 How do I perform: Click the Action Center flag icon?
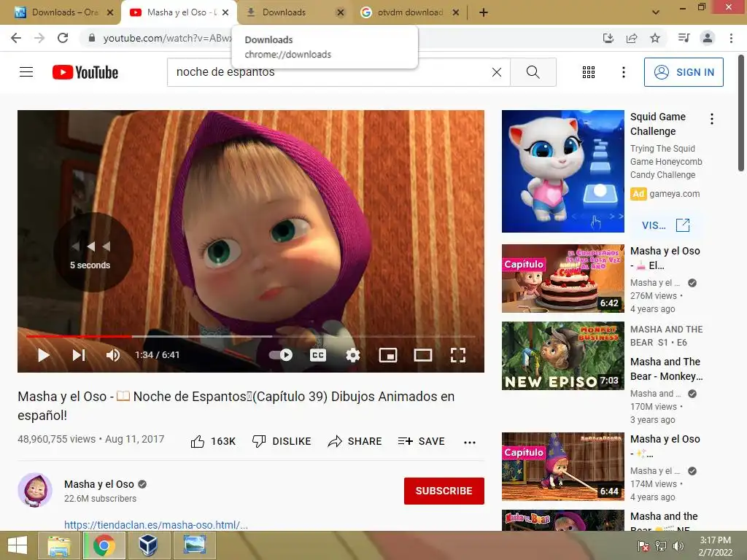643,546
